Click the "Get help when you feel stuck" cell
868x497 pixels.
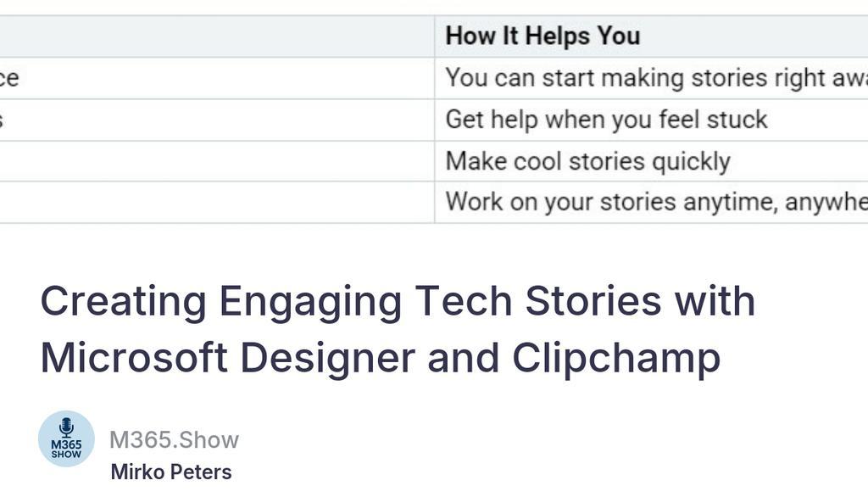point(606,120)
